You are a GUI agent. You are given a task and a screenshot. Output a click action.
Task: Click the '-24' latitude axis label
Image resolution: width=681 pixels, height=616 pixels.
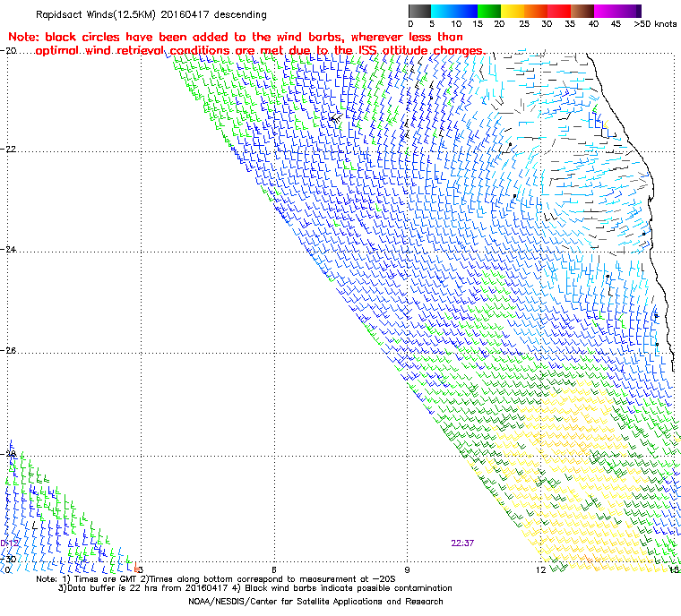tap(9, 250)
